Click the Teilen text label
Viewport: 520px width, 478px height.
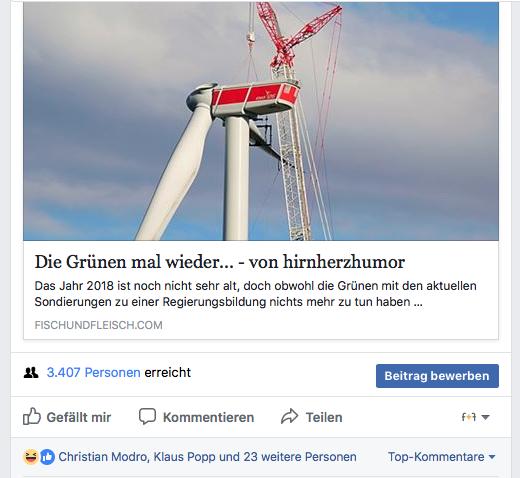tap(324, 417)
